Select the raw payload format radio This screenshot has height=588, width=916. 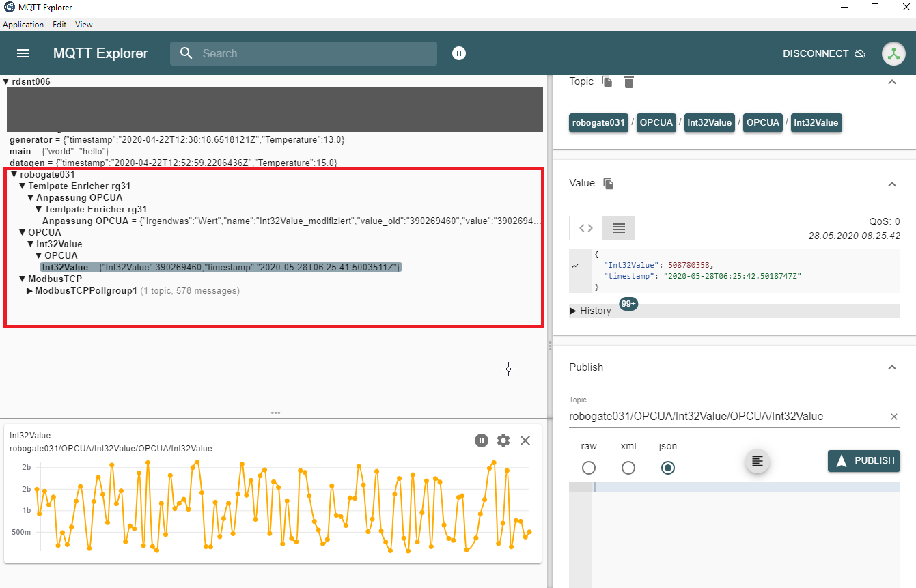tap(589, 468)
